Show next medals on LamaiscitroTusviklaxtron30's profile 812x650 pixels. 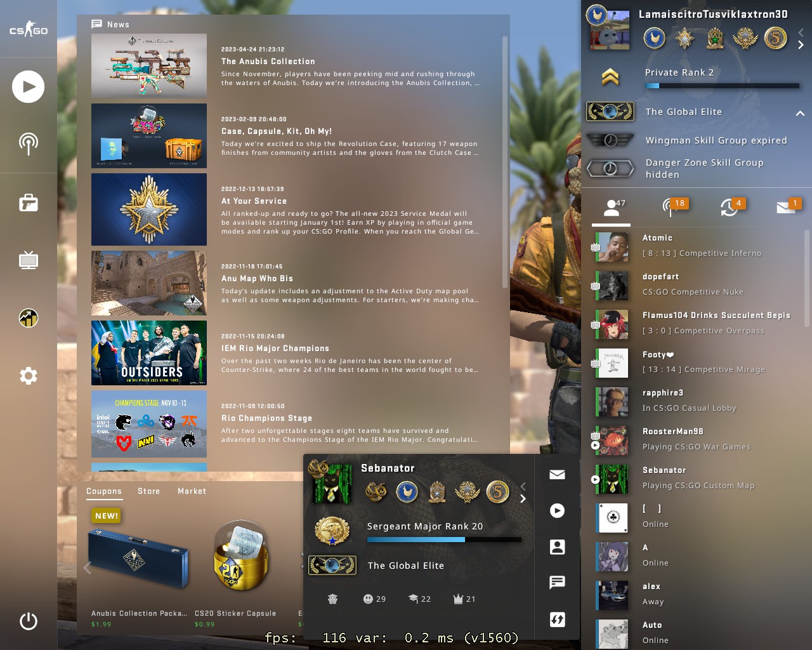pos(801,45)
